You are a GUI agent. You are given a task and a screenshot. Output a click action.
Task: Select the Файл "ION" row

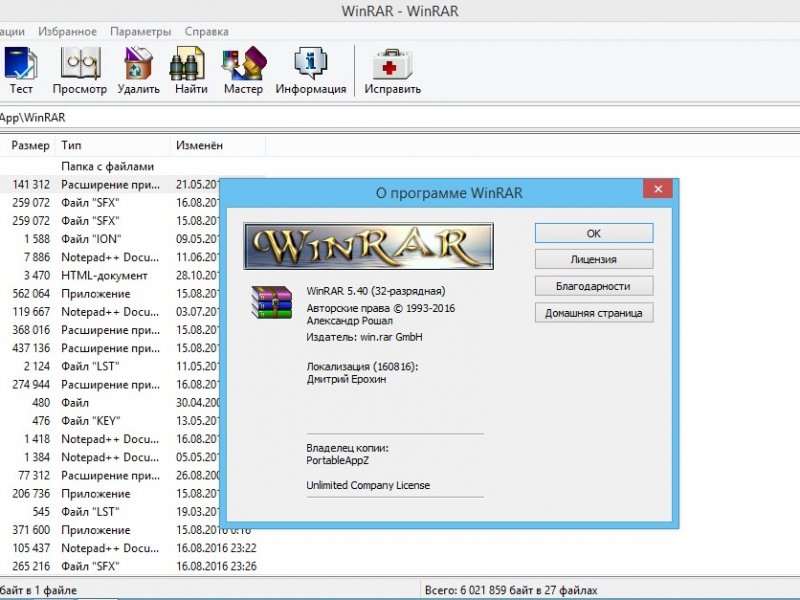(110, 239)
